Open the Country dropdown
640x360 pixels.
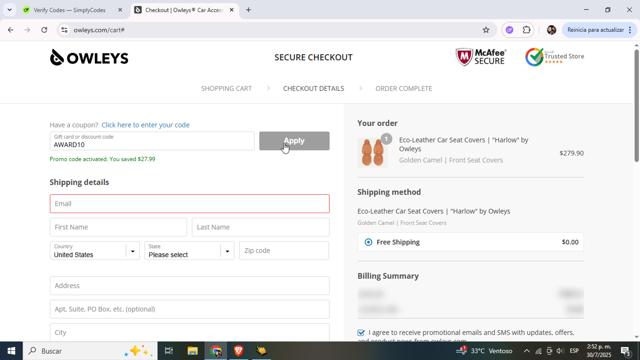[x=94, y=251]
